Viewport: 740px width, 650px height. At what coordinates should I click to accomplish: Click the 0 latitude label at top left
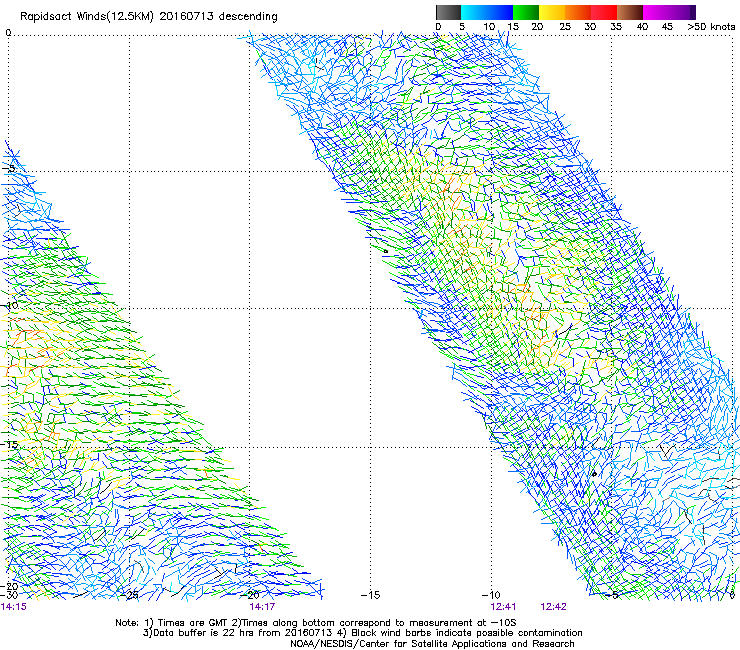(8, 33)
